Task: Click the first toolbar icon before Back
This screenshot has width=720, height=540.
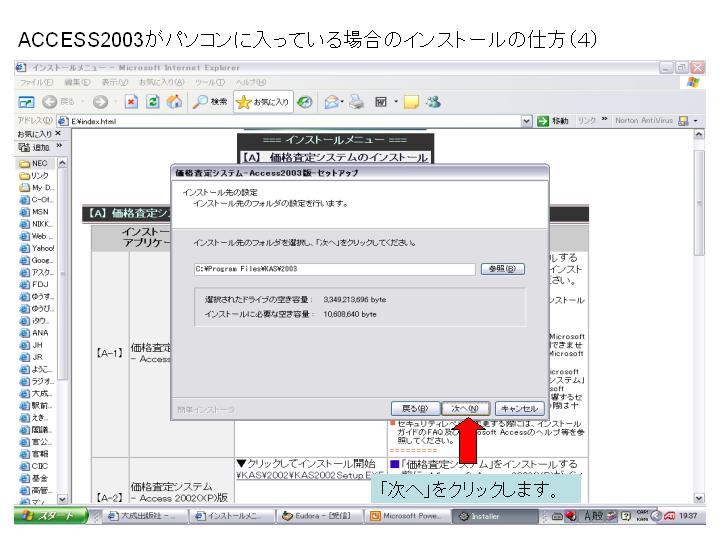Action: point(26,102)
